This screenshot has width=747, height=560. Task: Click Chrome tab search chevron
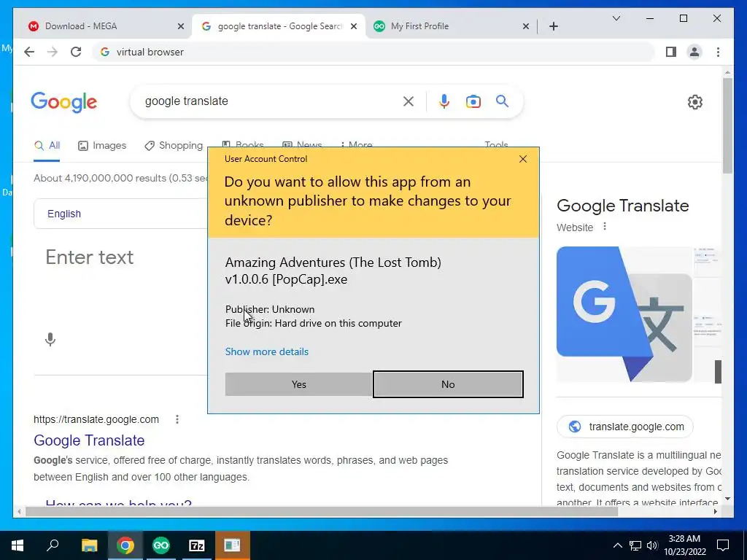(x=616, y=18)
